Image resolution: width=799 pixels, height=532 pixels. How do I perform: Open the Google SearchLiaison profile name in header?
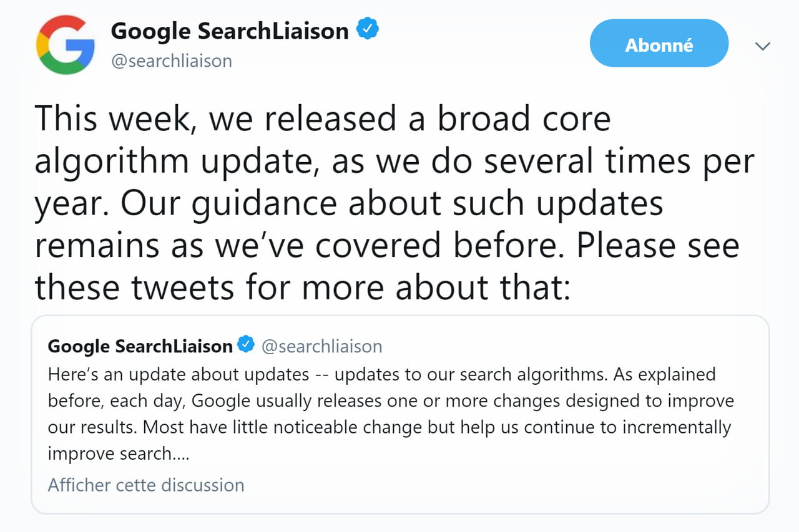[230, 30]
